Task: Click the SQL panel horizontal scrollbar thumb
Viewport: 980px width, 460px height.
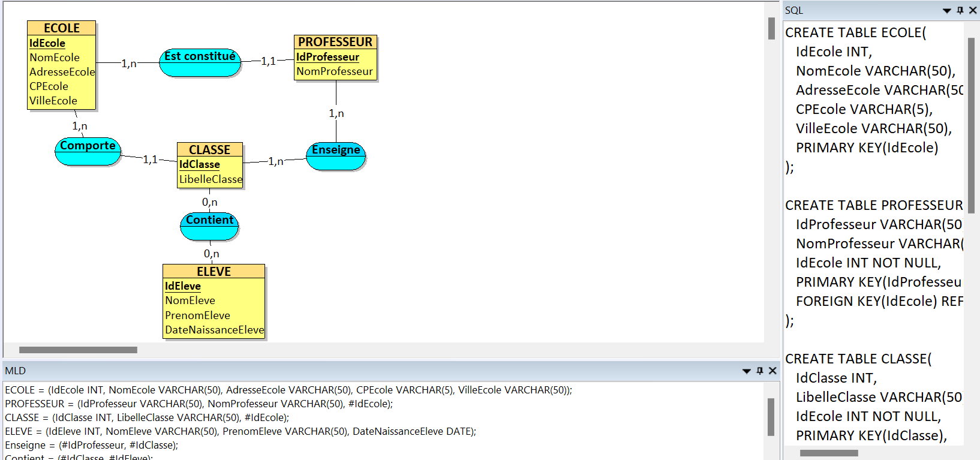Action: (x=829, y=453)
